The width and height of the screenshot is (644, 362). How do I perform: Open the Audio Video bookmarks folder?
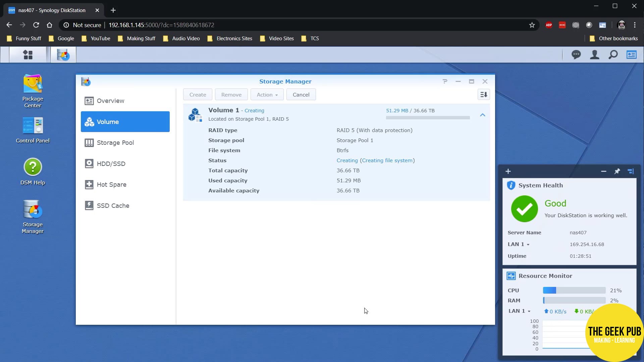tap(181, 39)
